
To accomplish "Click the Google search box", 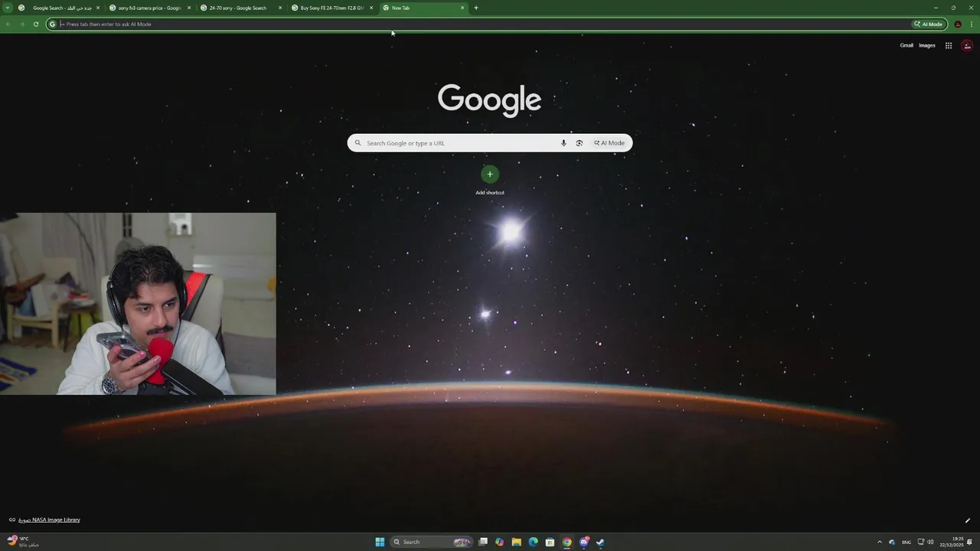I will 490,143.
